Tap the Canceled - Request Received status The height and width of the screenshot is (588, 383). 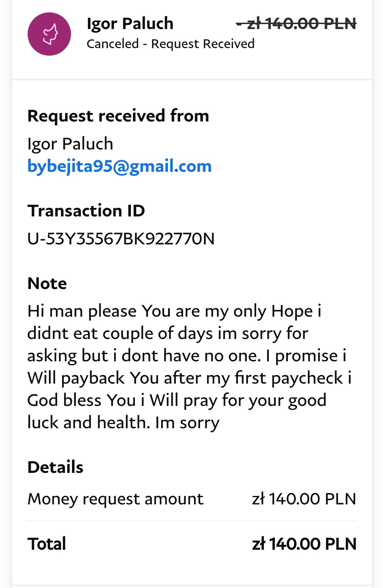(170, 44)
